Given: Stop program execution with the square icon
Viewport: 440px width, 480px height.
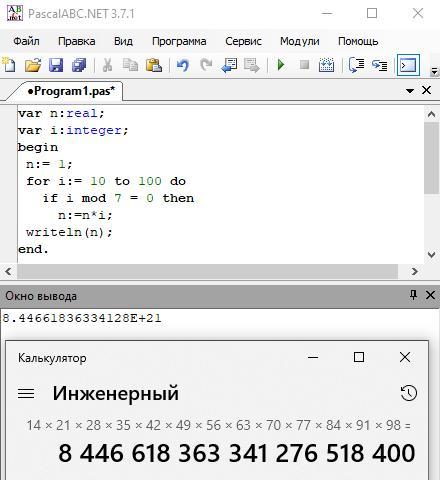Looking at the screenshot, I should pos(304,64).
